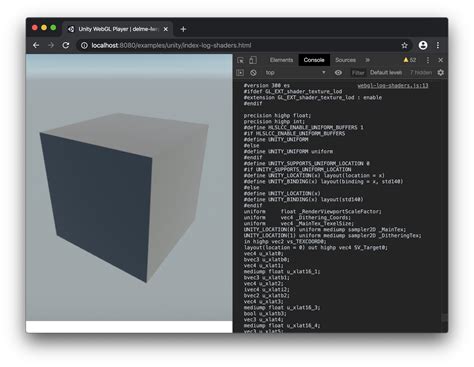This screenshot has height=367, width=474.
Task: Open console settings gear
Action: tap(440, 73)
